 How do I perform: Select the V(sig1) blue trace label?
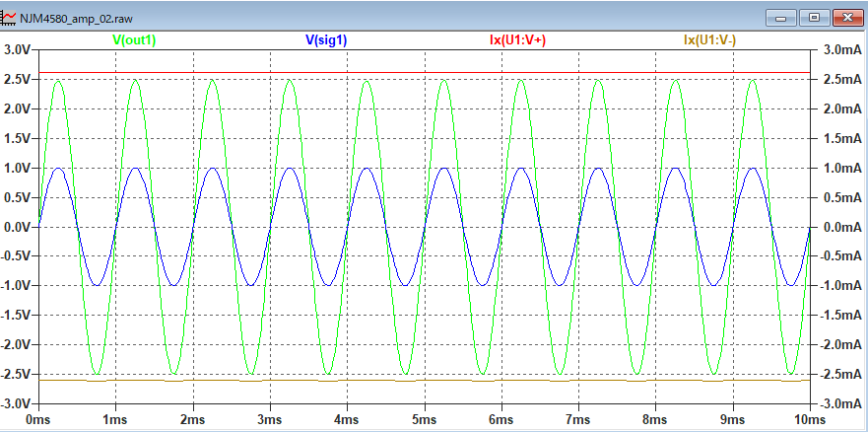pyautogui.click(x=326, y=40)
